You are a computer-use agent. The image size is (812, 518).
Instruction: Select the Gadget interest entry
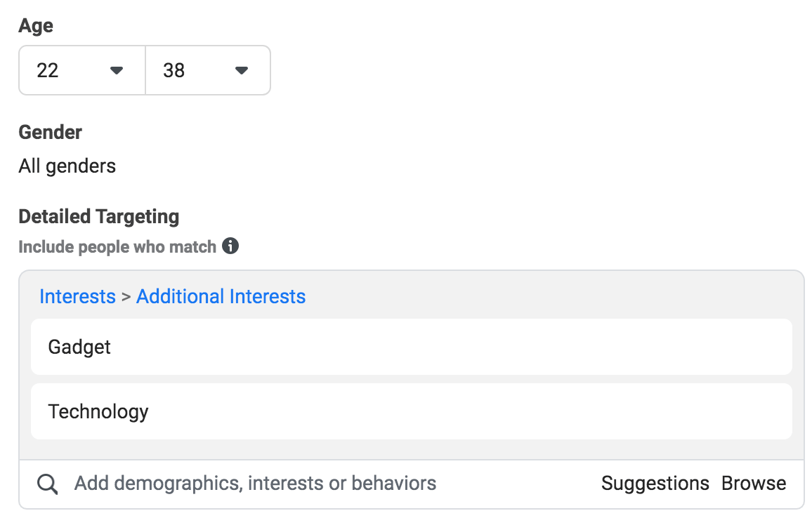(x=411, y=347)
